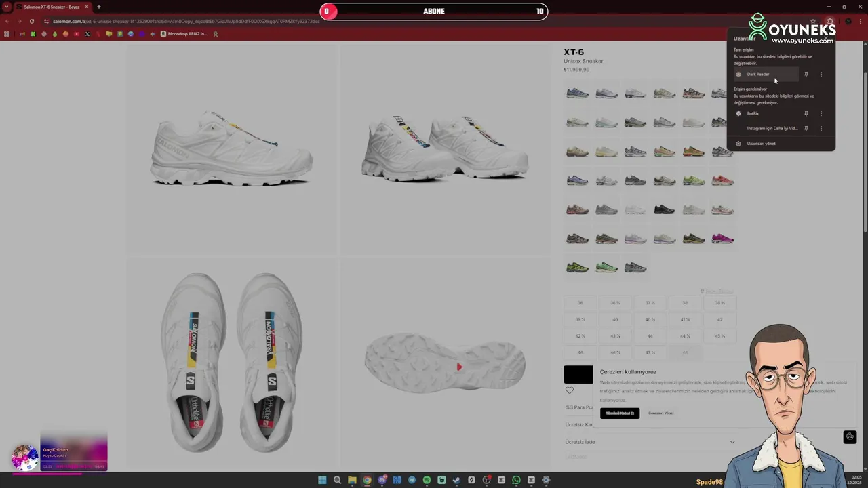Image resolution: width=868 pixels, height=488 pixels.
Task: Open the Windows Start menu
Action: pyautogui.click(x=322, y=481)
